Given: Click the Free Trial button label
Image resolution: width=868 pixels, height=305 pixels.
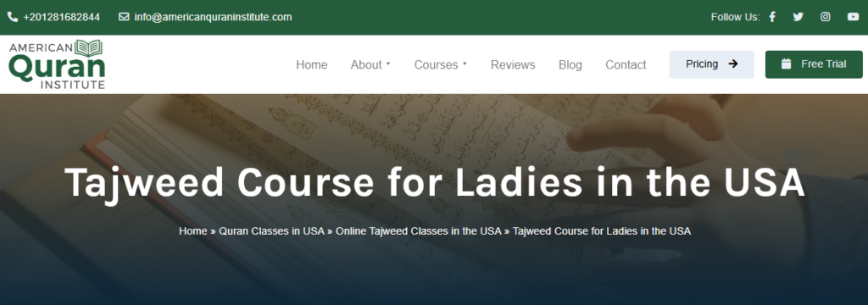Looking at the screenshot, I should coord(824,64).
